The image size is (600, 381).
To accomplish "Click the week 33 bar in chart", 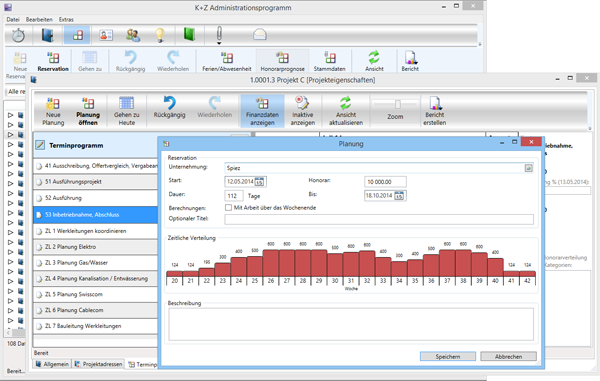I will click(383, 267).
